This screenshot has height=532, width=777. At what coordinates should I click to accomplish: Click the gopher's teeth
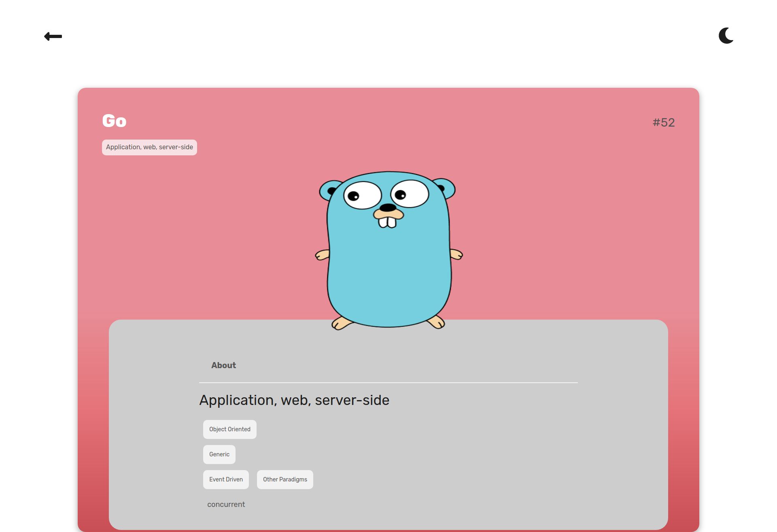[388, 223]
